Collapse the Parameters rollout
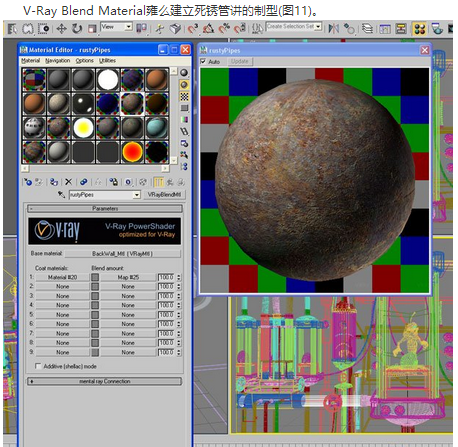Screen dimensions: 458x447 coord(105,209)
